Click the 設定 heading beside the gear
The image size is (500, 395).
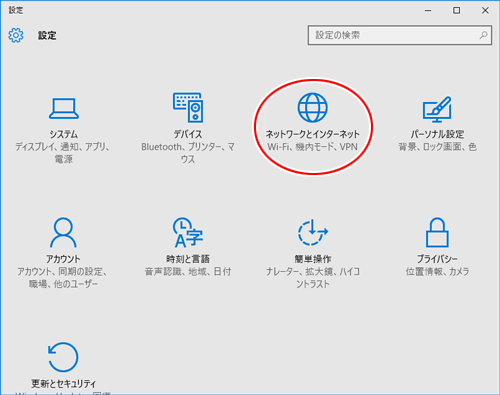47,35
